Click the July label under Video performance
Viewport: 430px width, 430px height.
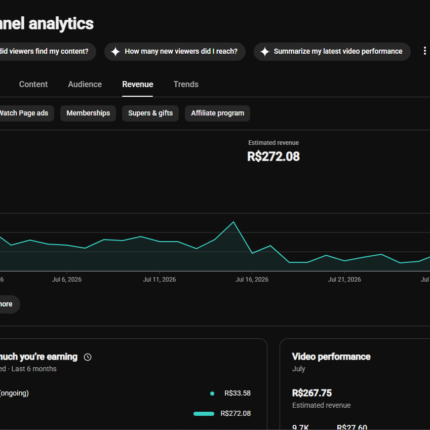pos(298,369)
